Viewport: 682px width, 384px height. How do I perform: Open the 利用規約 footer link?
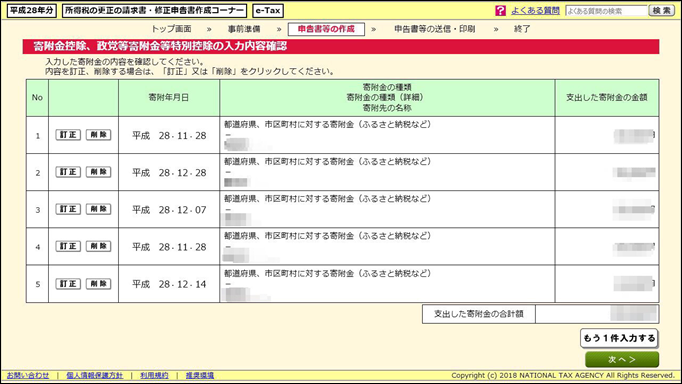coord(154,375)
